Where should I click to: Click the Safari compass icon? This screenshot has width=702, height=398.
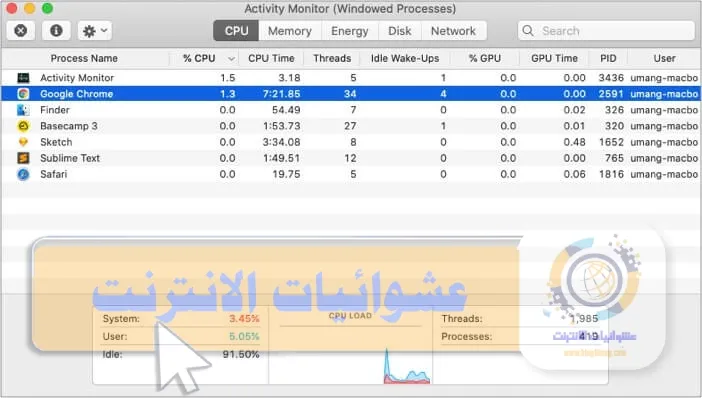coord(23,174)
